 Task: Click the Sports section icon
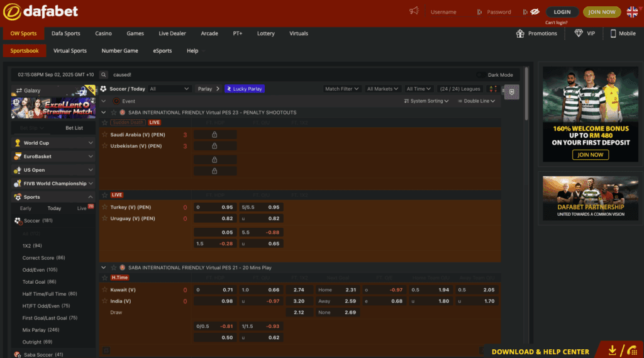(x=18, y=197)
